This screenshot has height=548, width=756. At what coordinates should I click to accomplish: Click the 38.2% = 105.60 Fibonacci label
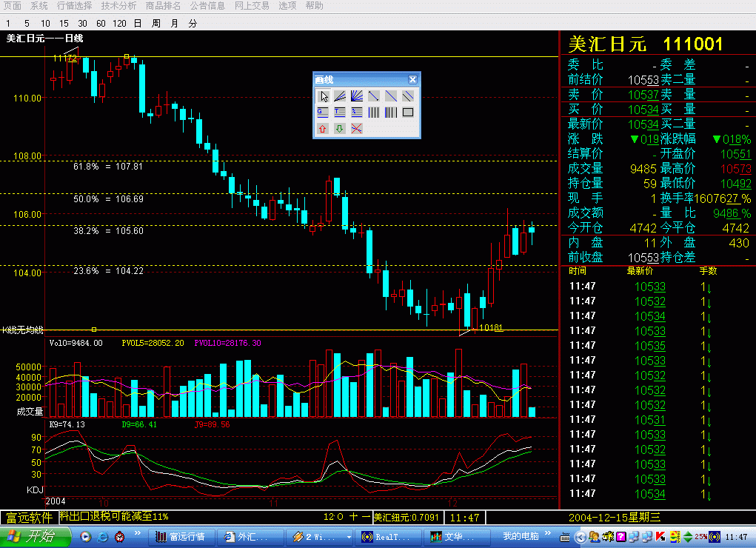pyautogui.click(x=108, y=230)
